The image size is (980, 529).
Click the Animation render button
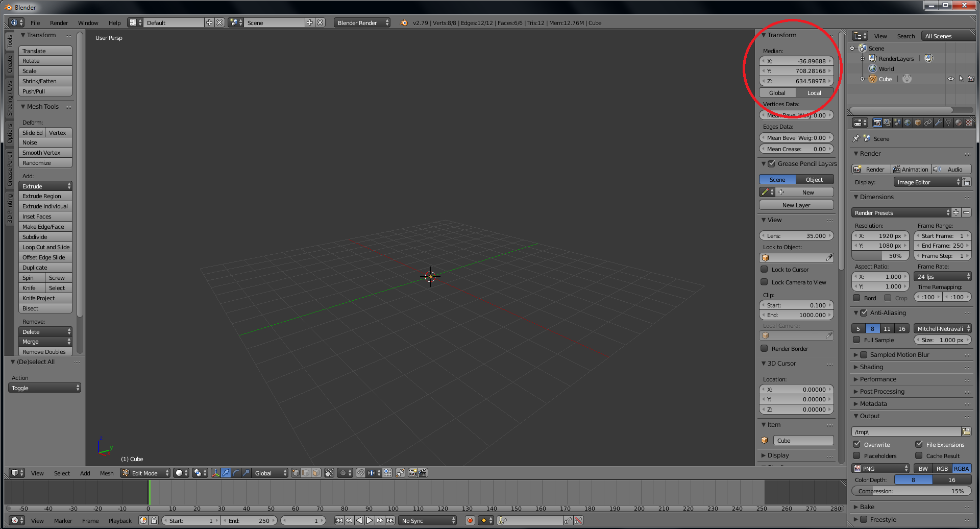[x=911, y=169]
